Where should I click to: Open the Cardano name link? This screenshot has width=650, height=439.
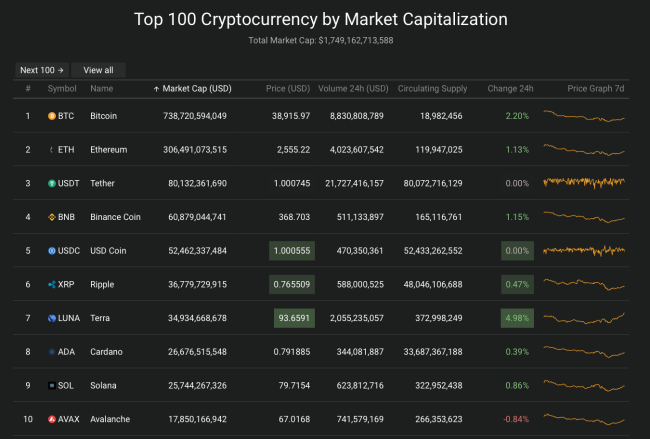coord(106,352)
